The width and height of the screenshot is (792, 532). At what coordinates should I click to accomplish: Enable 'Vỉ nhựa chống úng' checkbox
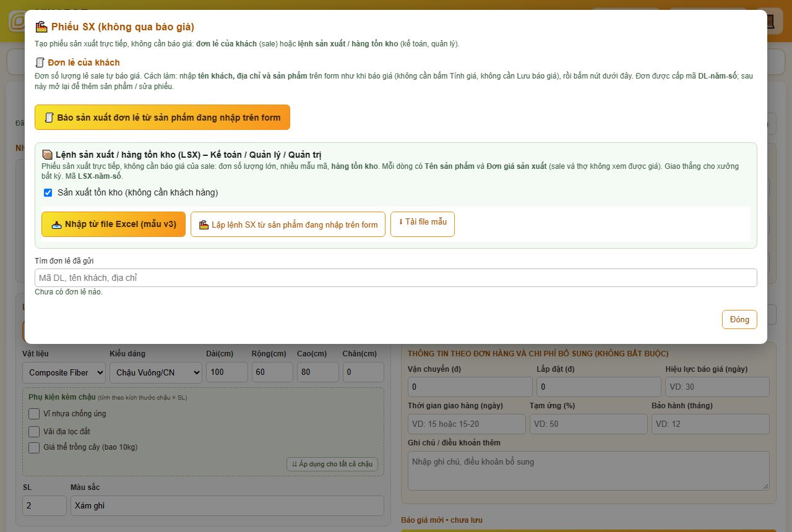click(34, 414)
